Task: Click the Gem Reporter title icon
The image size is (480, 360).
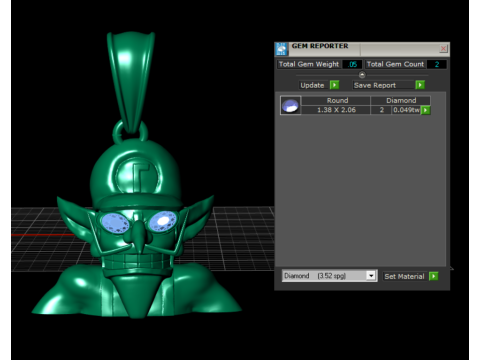Action: coord(281,49)
